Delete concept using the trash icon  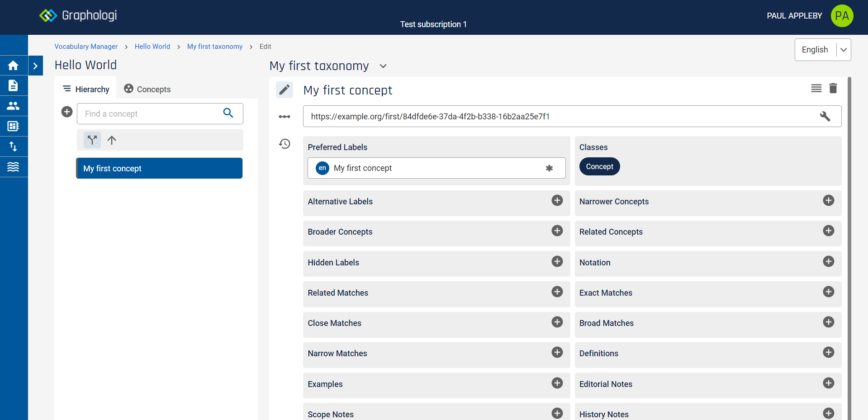833,88
